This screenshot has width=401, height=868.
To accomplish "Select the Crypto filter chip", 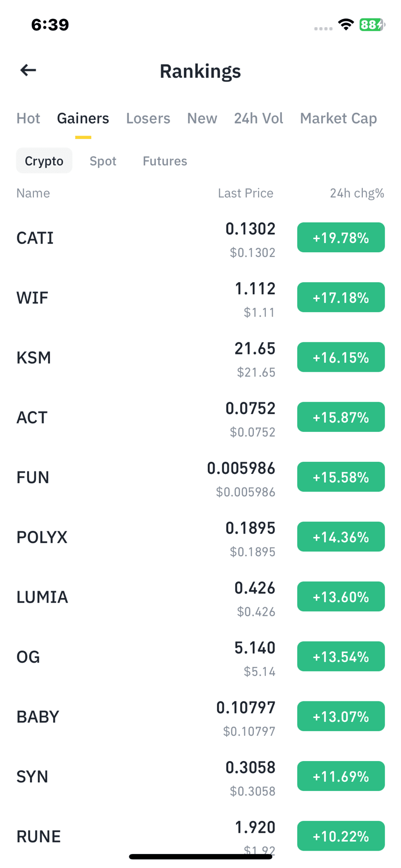I will [44, 161].
